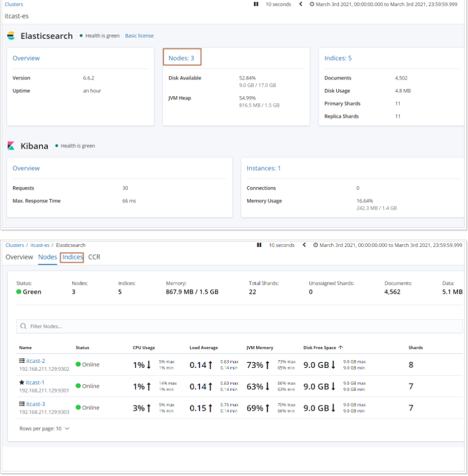Click the green status dot for itcast-1
This screenshot has height=476, width=468.
78,385
